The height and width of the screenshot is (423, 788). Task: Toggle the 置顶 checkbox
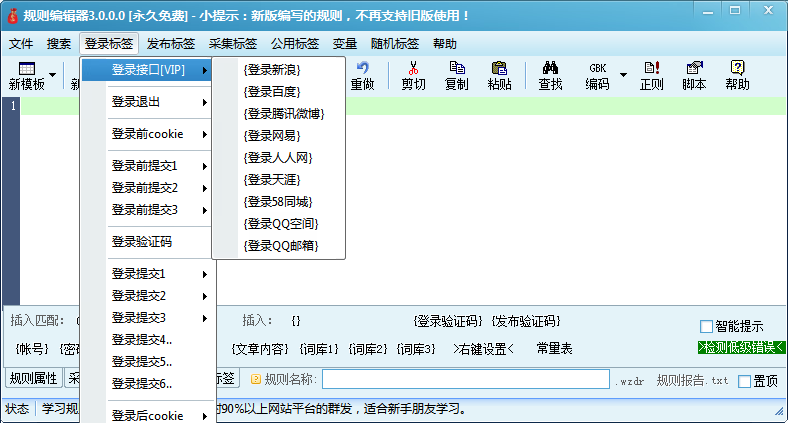[x=744, y=381]
